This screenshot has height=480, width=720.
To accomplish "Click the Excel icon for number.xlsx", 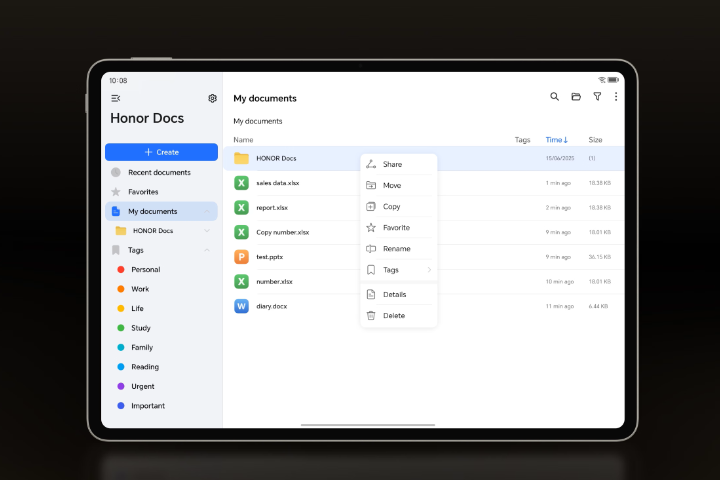I will click(x=241, y=282).
